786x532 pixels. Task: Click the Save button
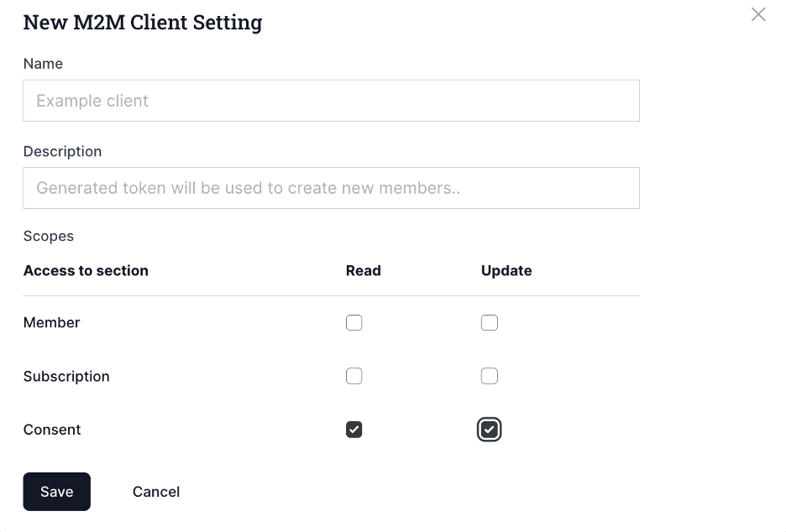point(56,492)
